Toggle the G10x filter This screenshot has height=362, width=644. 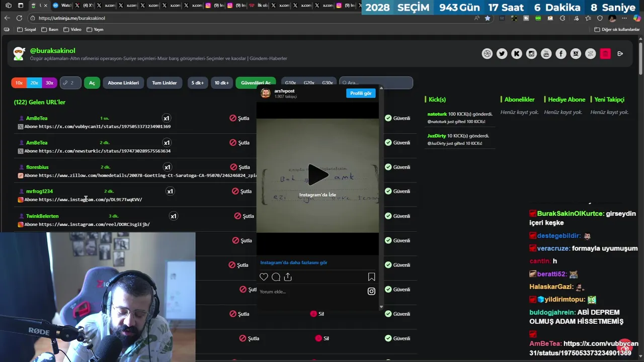[x=290, y=83]
